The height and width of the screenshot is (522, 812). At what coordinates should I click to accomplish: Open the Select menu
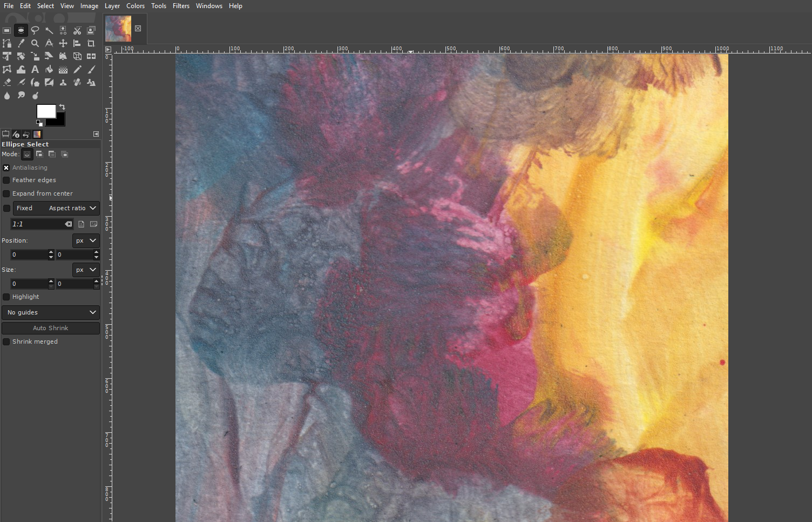point(45,6)
